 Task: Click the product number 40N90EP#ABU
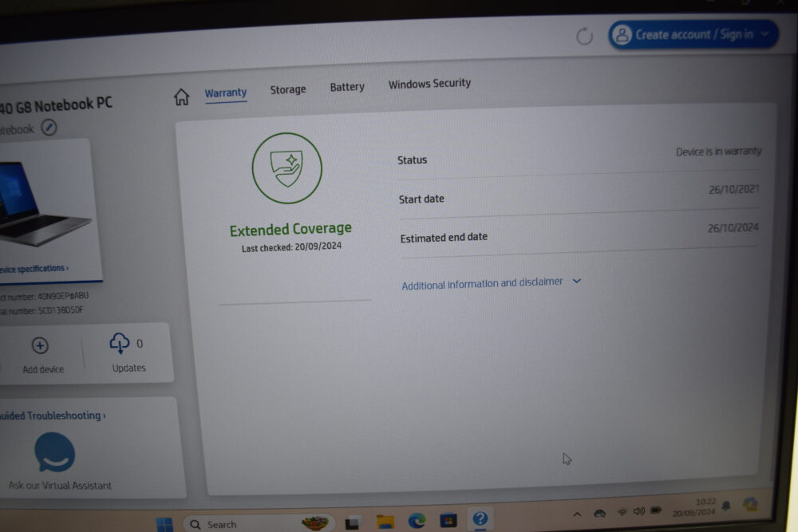(x=62, y=295)
